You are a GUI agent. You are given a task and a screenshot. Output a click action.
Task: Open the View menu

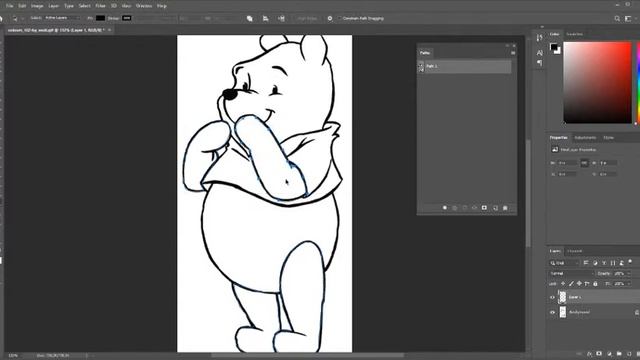click(x=127, y=6)
